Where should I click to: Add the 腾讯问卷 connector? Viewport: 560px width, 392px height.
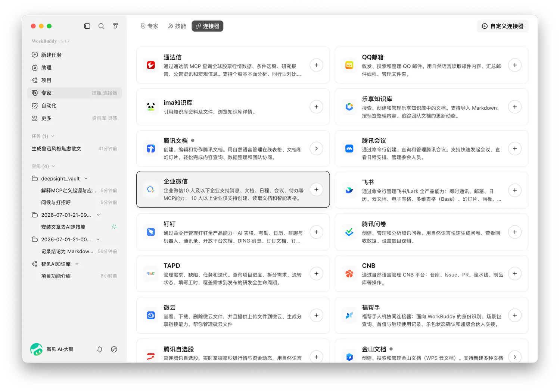515,232
